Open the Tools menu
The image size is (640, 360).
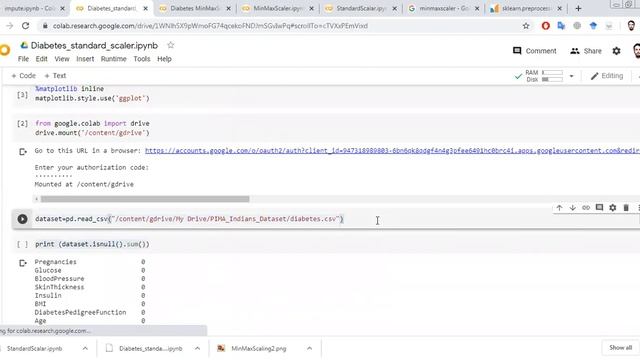tap(142, 59)
